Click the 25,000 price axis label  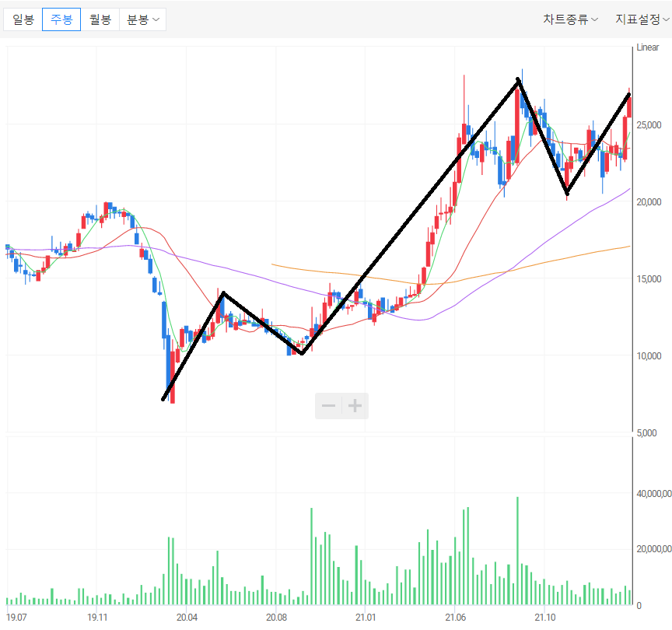(649, 125)
